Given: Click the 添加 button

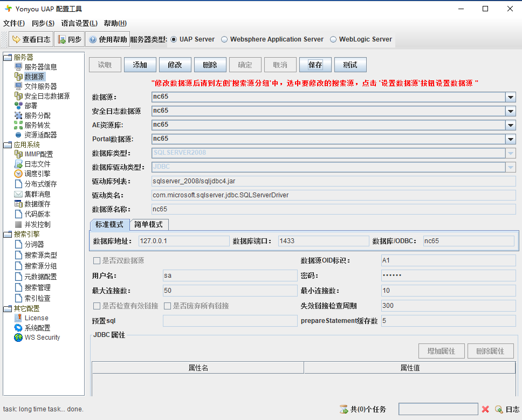Looking at the screenshot, I should pyautogui.click(x=140, y=65).
